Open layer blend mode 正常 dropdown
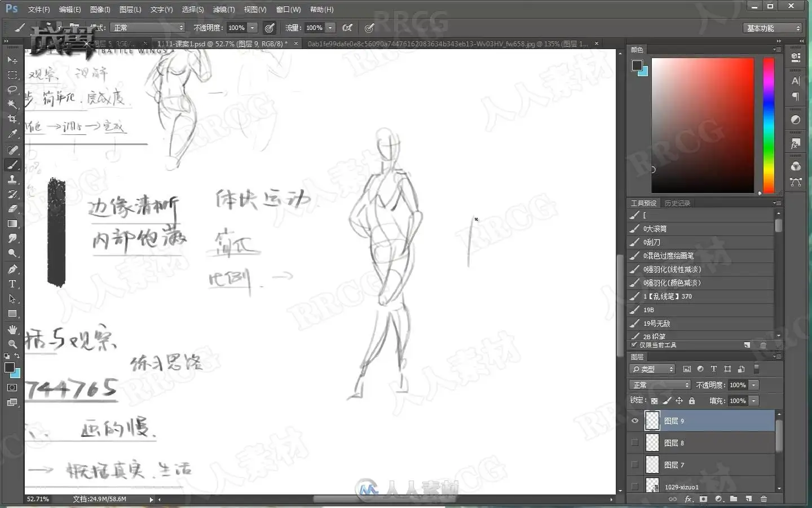The height and width of the screenshot is (508, 812). (x=660, y=385)
